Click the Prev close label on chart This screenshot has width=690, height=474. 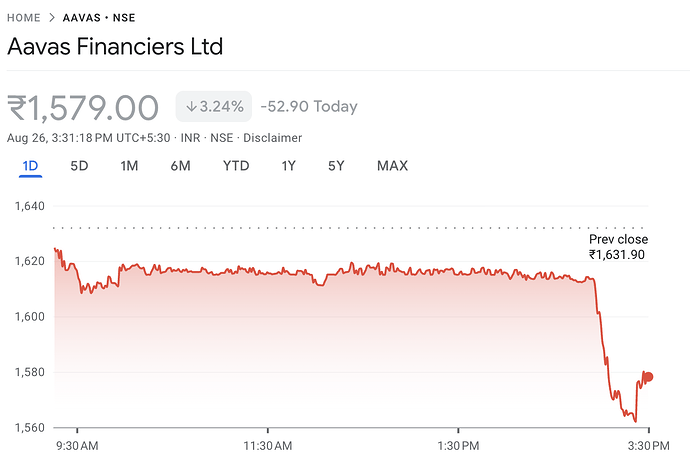point(618,240)
